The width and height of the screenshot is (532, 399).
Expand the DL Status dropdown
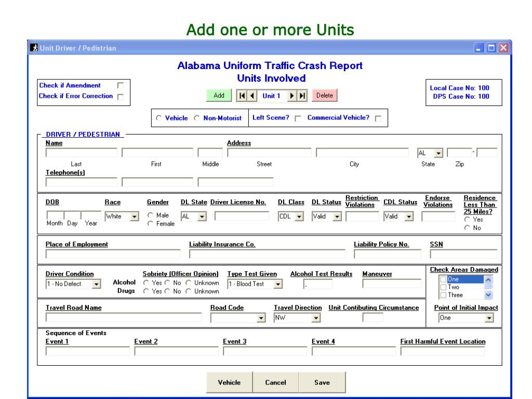[x=337, y=217]
